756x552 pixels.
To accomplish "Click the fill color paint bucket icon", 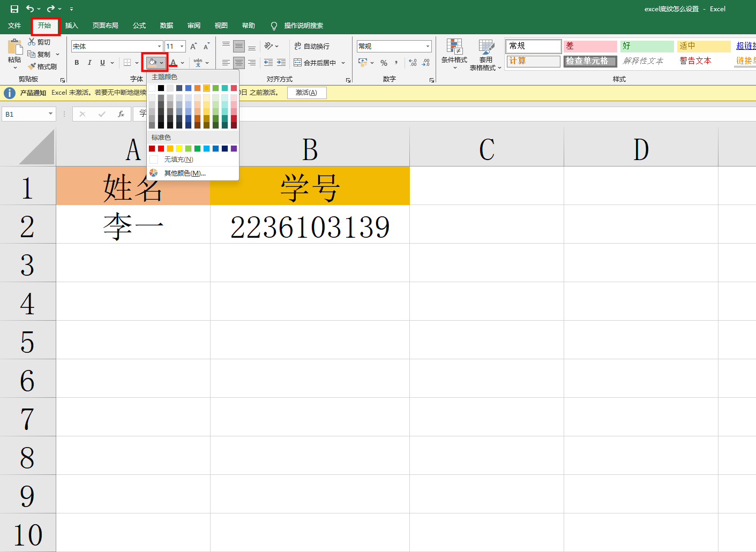I will (153, 63).
